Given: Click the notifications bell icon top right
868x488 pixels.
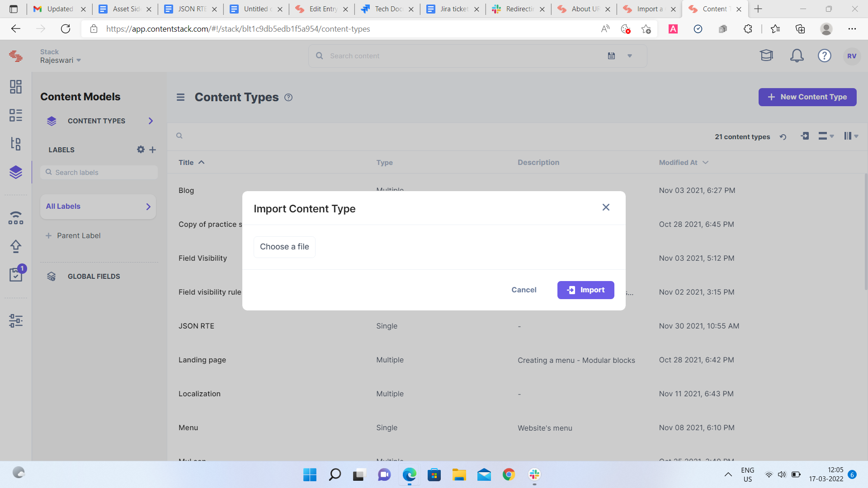Looking at the screenshot, I should point(797,56).
